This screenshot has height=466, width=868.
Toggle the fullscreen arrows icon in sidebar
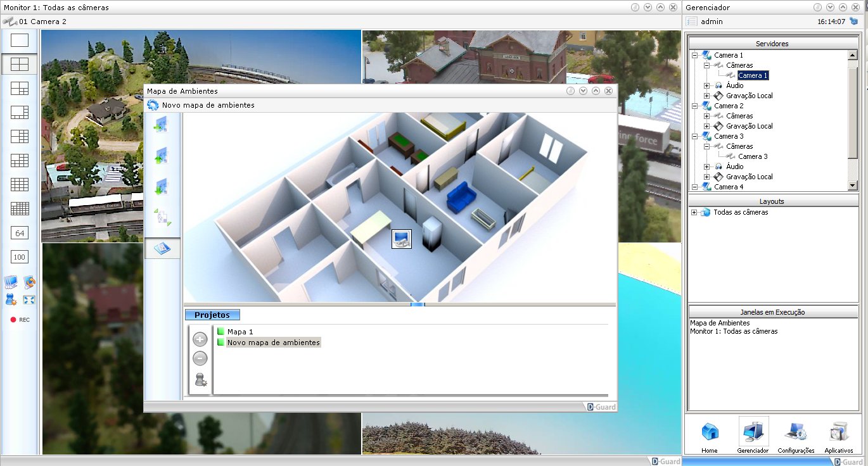[x=29, y=299]
